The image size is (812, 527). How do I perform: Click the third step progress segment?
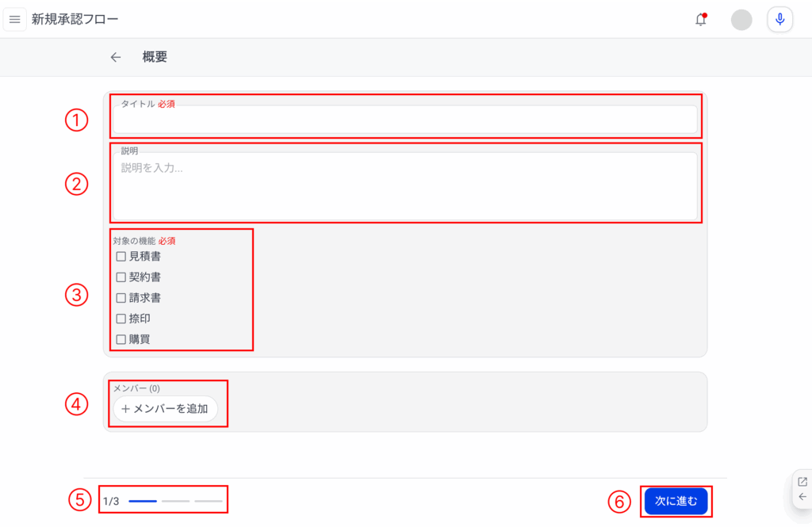coord(209,501)
